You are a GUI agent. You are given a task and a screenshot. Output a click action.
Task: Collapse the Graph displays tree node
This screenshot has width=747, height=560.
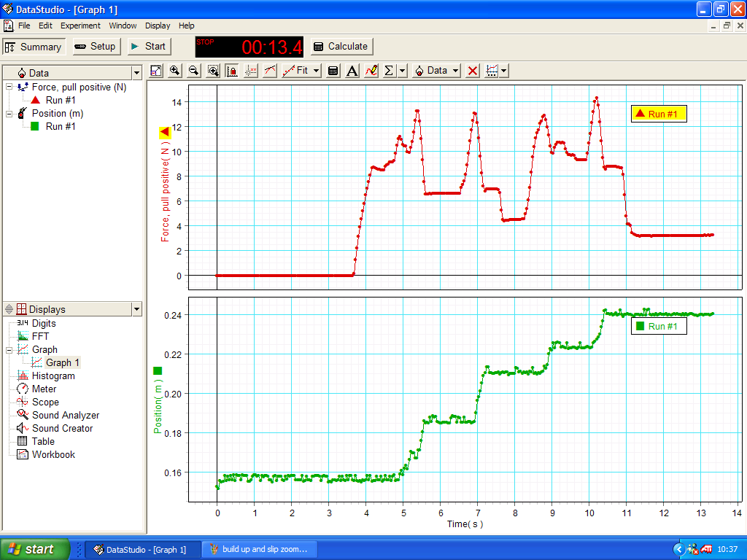pyautogui.click(x=9, y=350)
